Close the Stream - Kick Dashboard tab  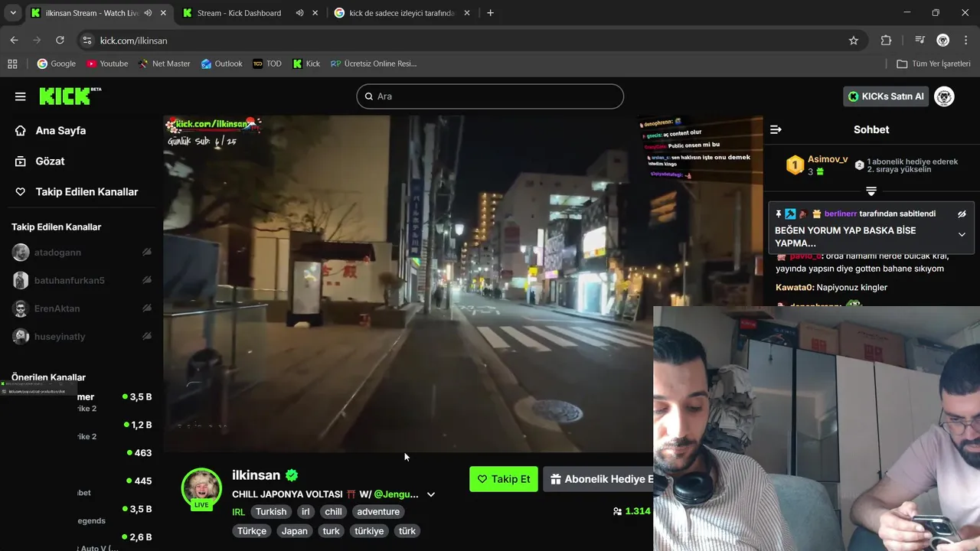coord(315,13)
